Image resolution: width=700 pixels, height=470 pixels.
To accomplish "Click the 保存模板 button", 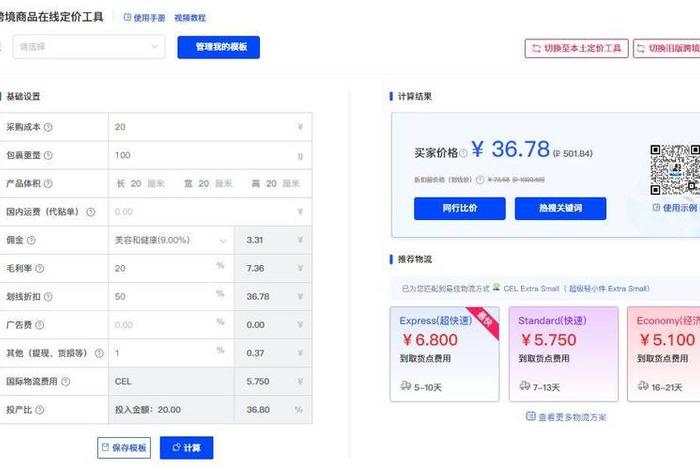I will tap(124, 448).
